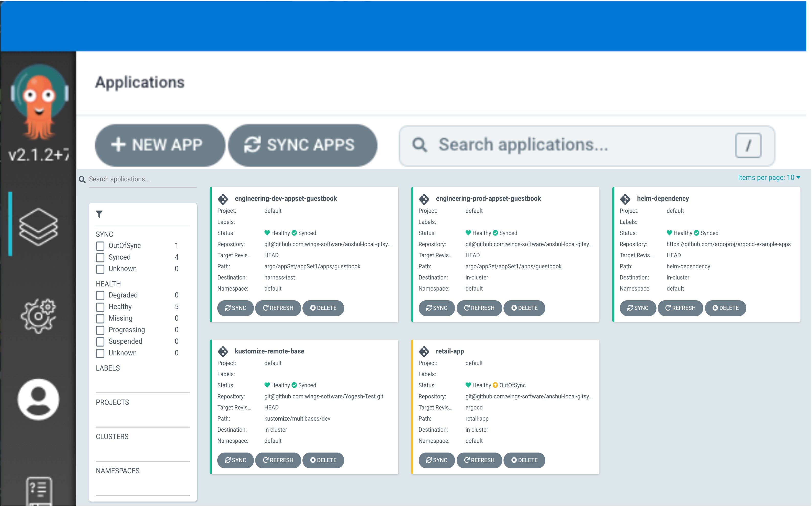Open helm-dependency application title
812x506 pixels.
pos(662,199)
